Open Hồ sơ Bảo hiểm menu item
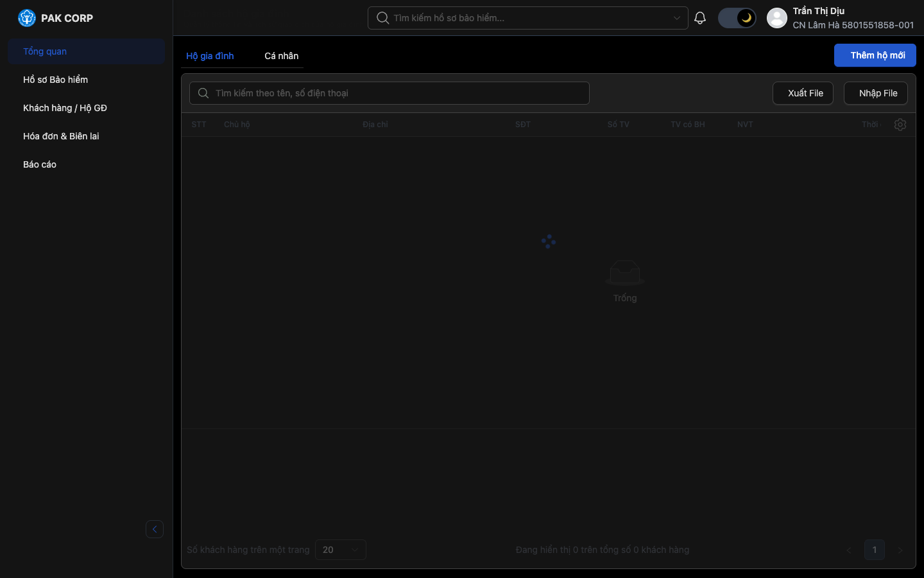Viewport: 924px width, 578px height. [87, 80]
